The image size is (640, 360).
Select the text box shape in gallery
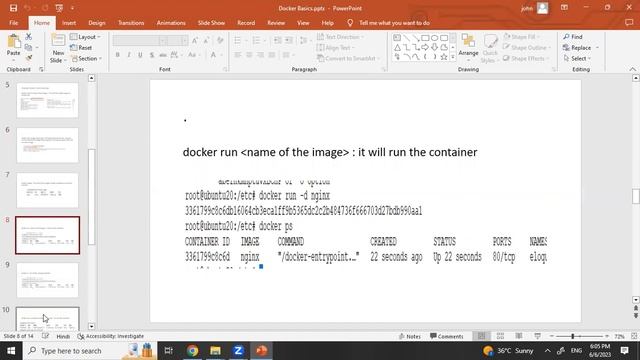[x=397, y=38]
